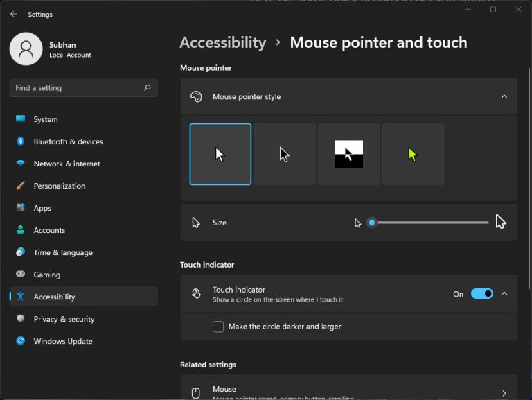Screen dimensions: 532x400
Task: Click the Personalization brush icon
Action: [x=20, y=185]
